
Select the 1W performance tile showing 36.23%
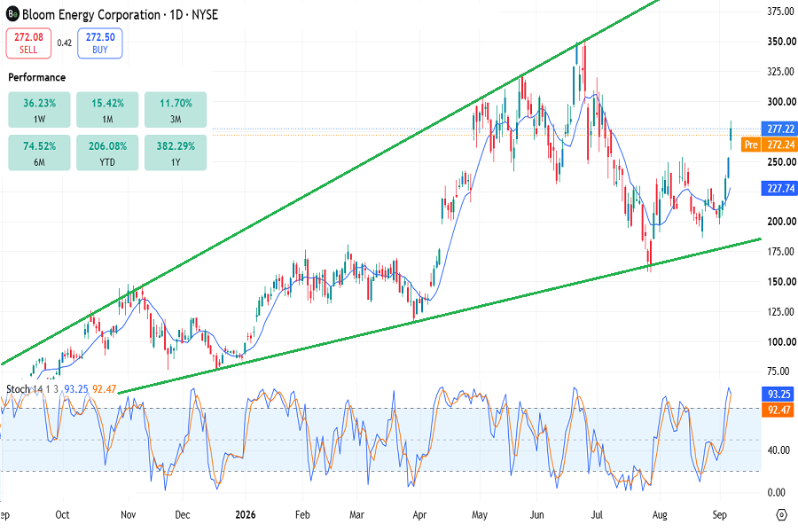pyautogui.click(x=39, y=109)
